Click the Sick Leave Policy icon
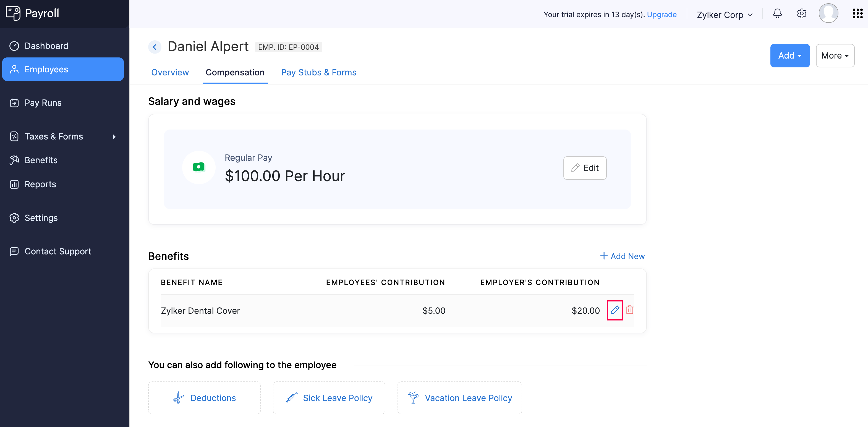868x427 pixels. [x=292, y=397]
